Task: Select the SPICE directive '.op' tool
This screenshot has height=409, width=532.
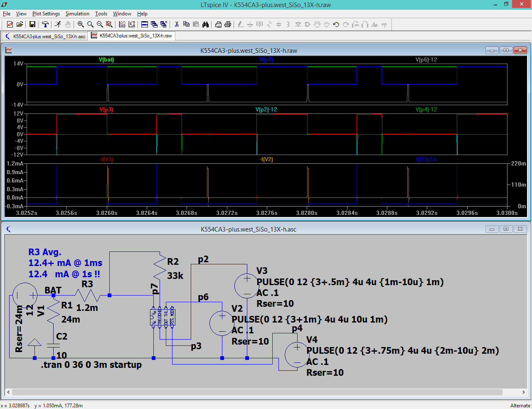Action: pyautogui.click(x=384, y=25)
